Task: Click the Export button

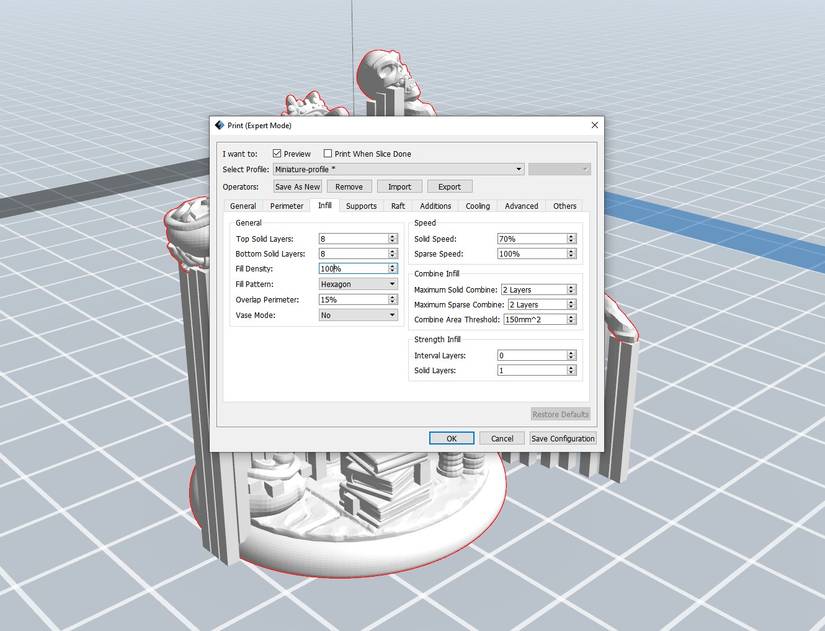Action: click(x=449, y=187)
